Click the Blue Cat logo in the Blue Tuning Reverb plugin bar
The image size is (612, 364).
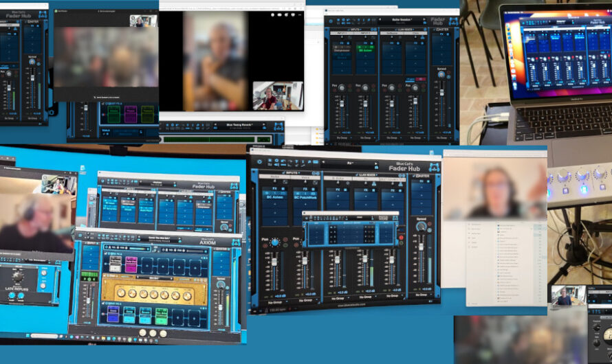[278, 126]
